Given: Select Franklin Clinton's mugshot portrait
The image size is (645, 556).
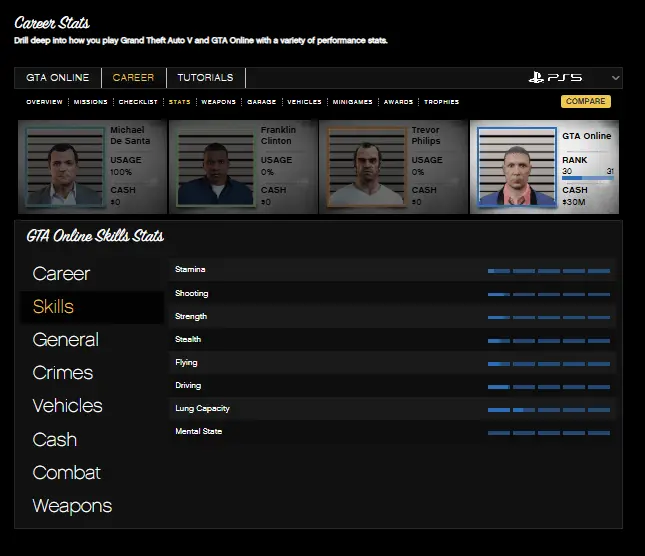Looking at the screenshot, I should [x=212, y=167].
